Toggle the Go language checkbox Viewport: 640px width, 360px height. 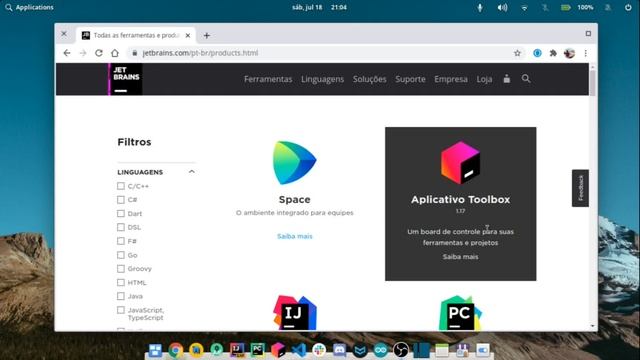121,255
